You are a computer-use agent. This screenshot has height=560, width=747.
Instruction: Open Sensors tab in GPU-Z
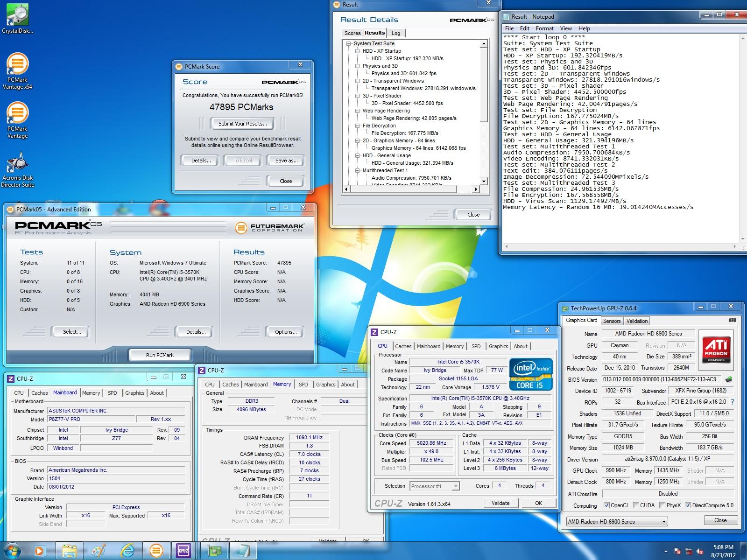pyautogui.click(x=612, y=321)
